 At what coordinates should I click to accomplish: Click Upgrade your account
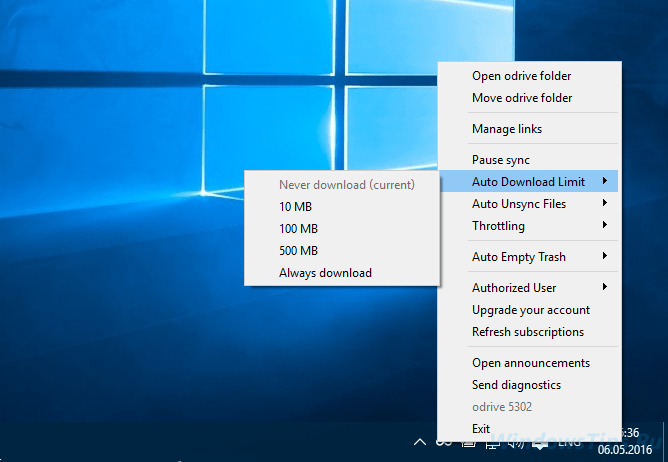click(x=528, y=310)
